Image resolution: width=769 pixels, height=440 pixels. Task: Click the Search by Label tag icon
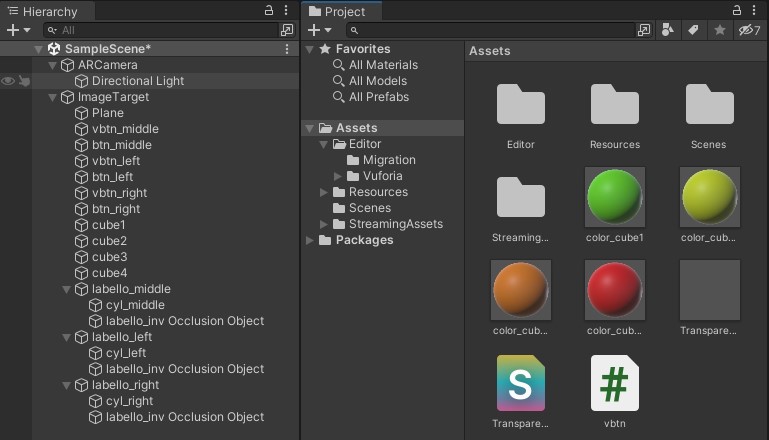coord(693,31)
